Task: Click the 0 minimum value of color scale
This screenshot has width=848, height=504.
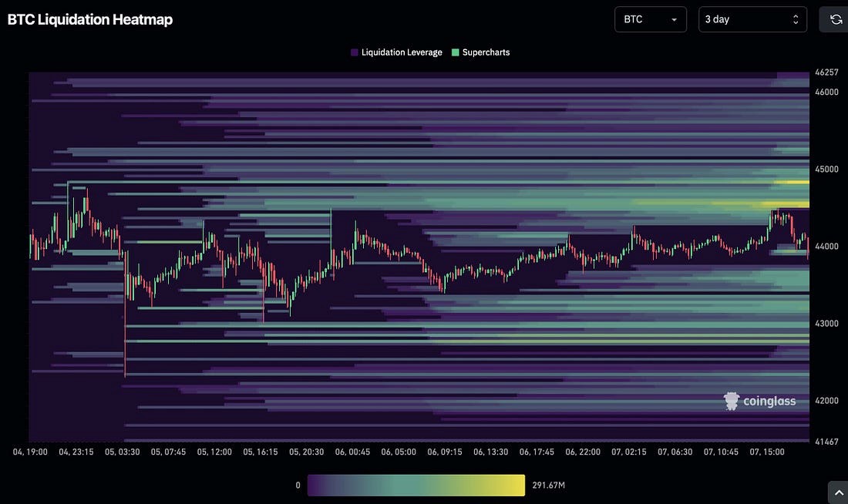Action: (298, 486)
